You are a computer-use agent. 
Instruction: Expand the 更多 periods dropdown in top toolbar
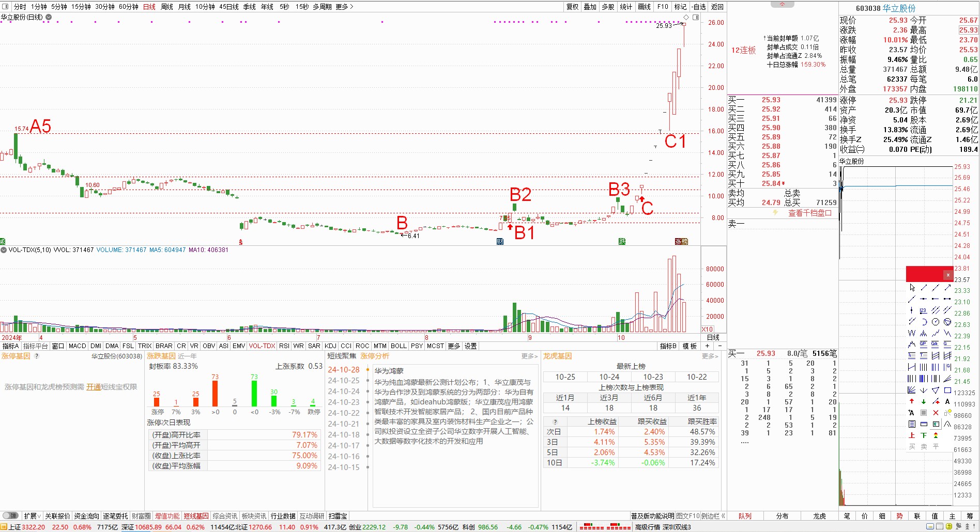pos(344,7)
